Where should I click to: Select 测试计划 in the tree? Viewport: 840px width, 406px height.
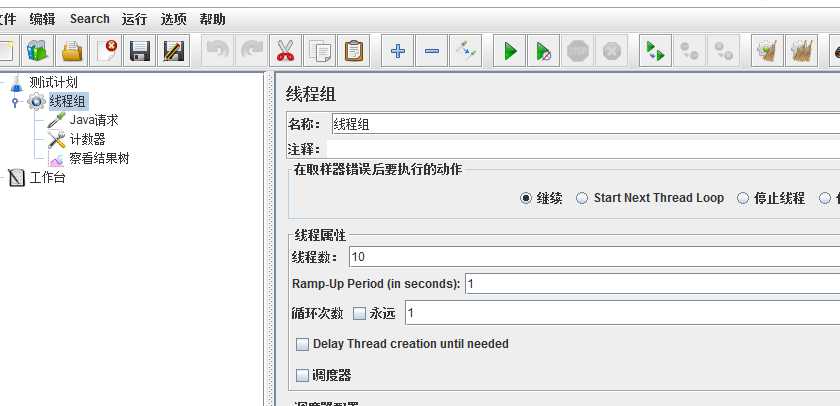click(x=53, y=82)
